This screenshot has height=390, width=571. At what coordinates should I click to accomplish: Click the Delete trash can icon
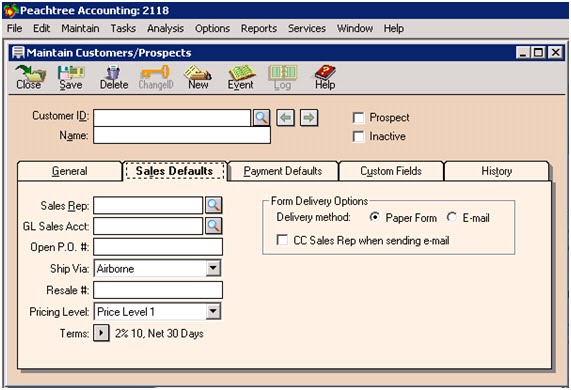click(114, 77)
